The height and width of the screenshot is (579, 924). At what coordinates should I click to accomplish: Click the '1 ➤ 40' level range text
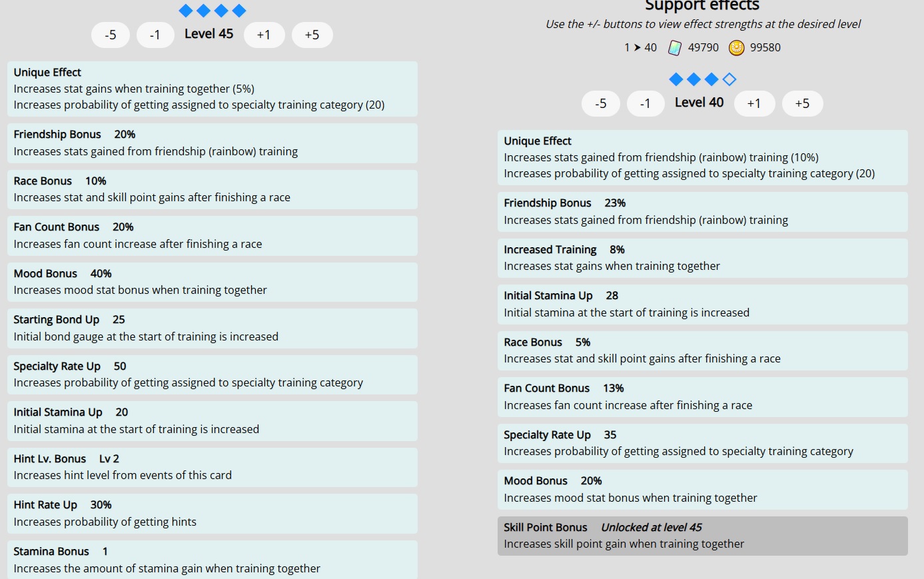640,47
